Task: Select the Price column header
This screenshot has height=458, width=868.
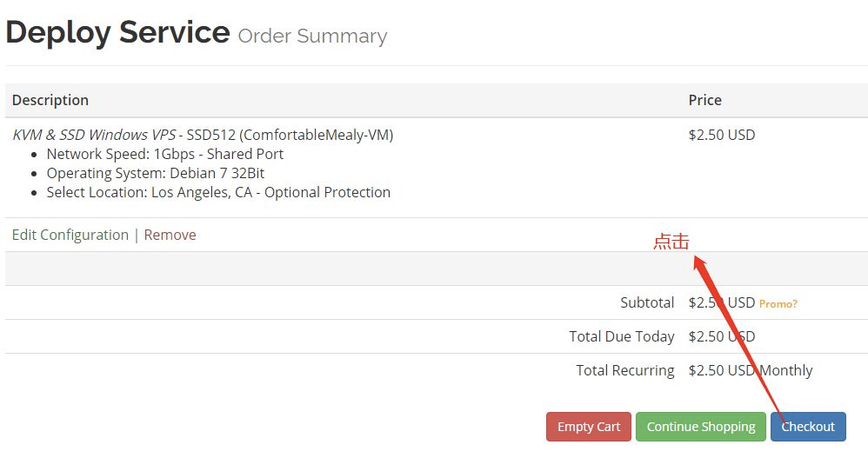Action: pos(704,100)
